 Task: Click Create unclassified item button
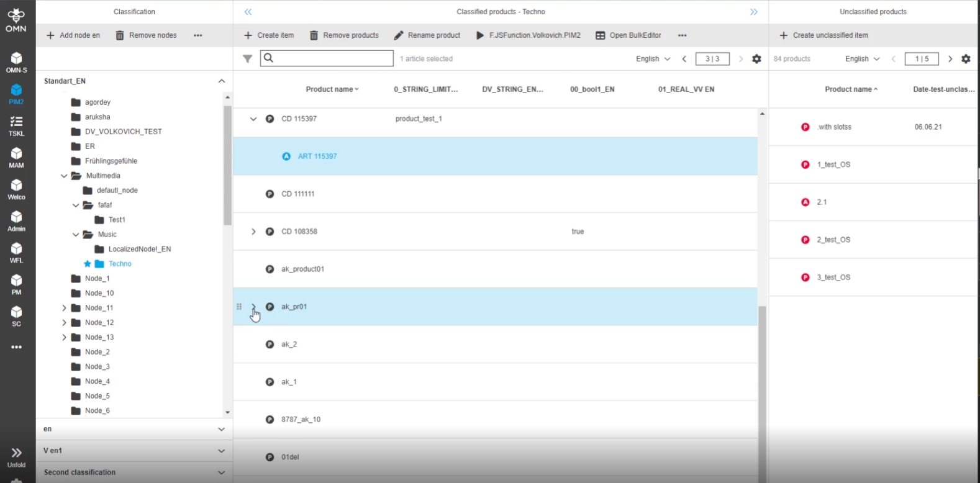[823, 35]
